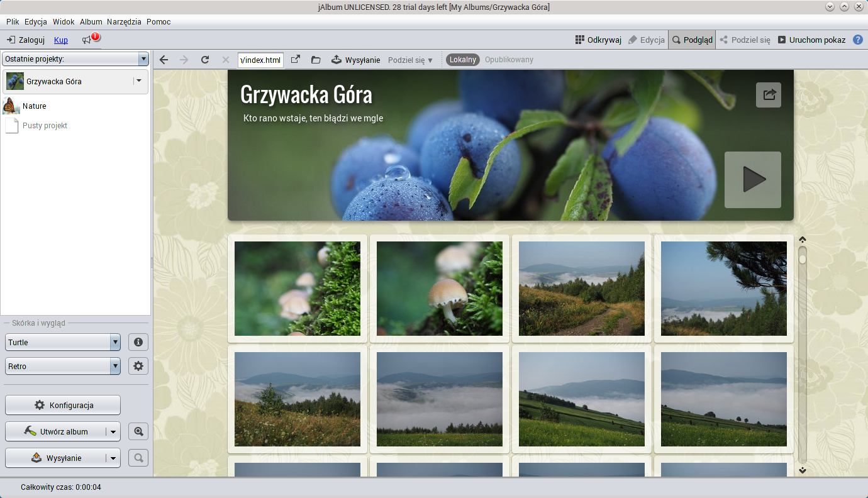The height and width of the screenshot is (498, 868).
Task: Open the dirt path landscape thumbnail
Action: pyautogui.click(x=582, y=289)
